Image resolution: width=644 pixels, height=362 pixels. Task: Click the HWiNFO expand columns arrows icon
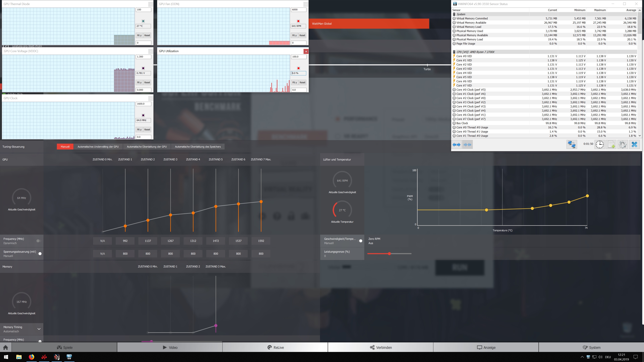pos(457,145)
